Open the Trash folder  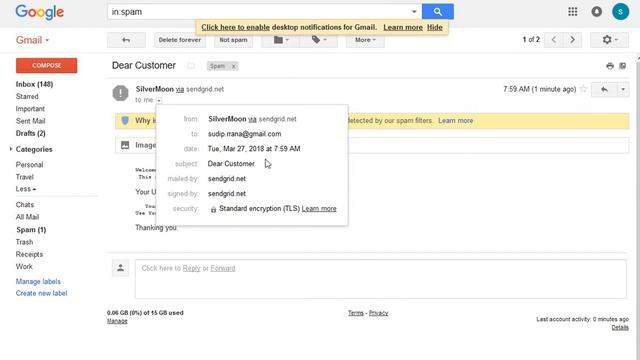click(24, 242)
